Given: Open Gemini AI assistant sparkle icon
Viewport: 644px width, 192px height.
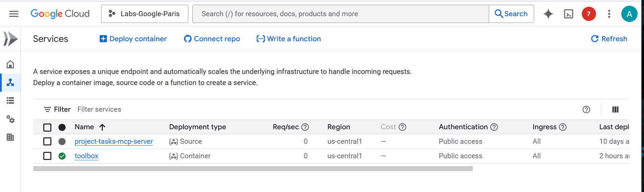Looking at the screenshot, I should [548, 14].
